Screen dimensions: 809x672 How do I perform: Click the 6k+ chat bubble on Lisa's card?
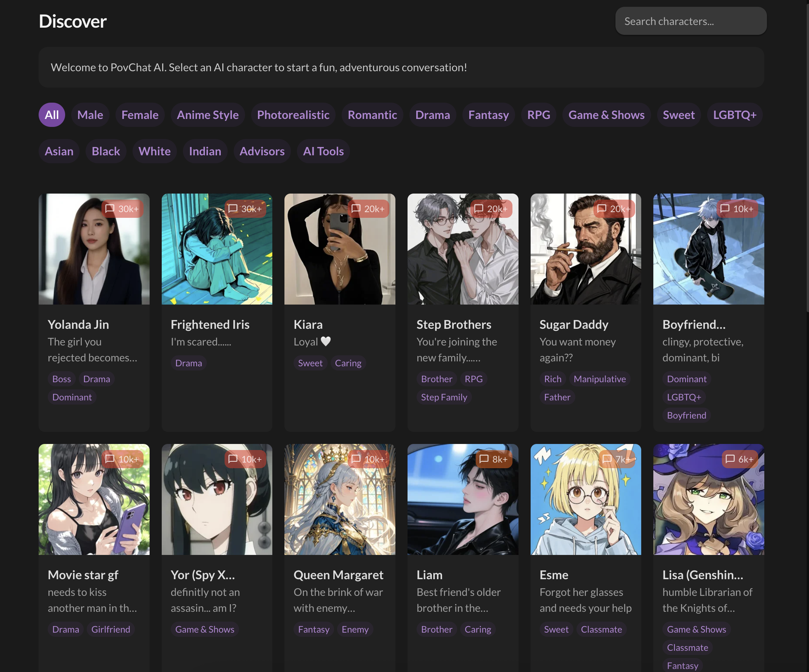(x=739, y=459)
